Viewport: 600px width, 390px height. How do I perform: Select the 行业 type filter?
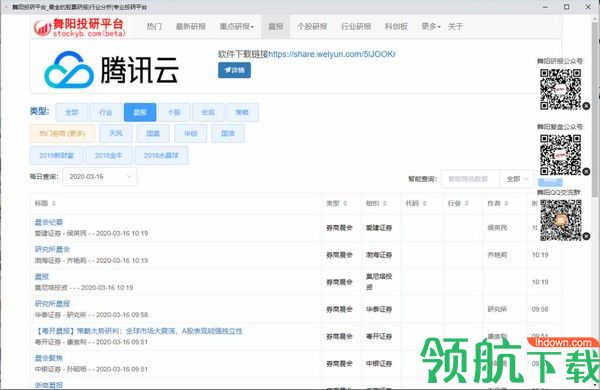tap(106, 112)
